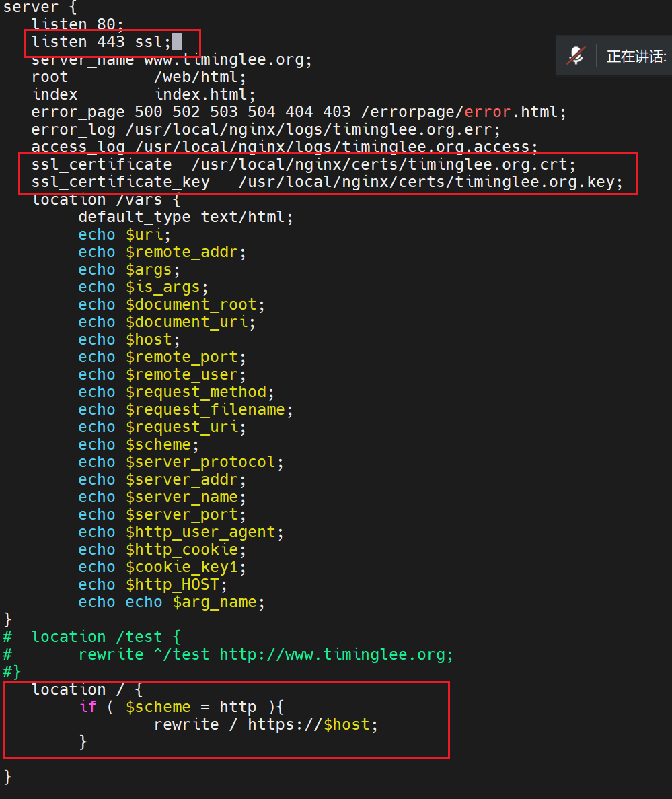Click the 'echo $server_name;' line
672x799 pixels.
pos(162,497)
